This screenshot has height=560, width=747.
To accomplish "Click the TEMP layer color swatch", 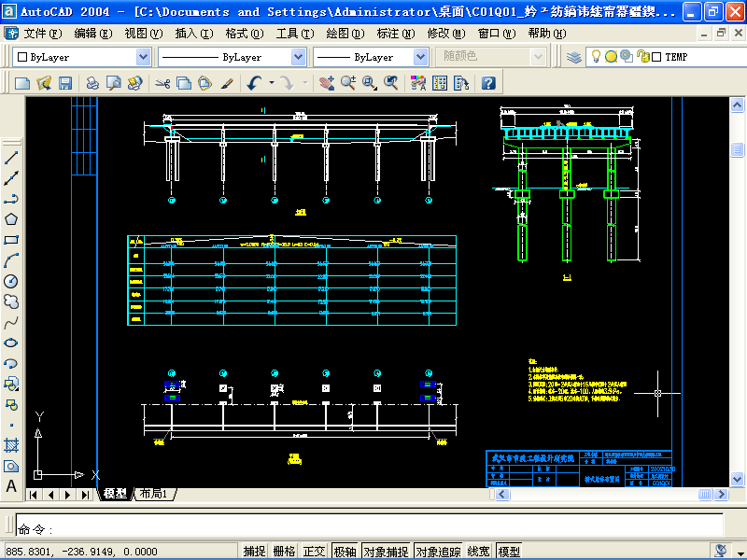I will [656, 57].
